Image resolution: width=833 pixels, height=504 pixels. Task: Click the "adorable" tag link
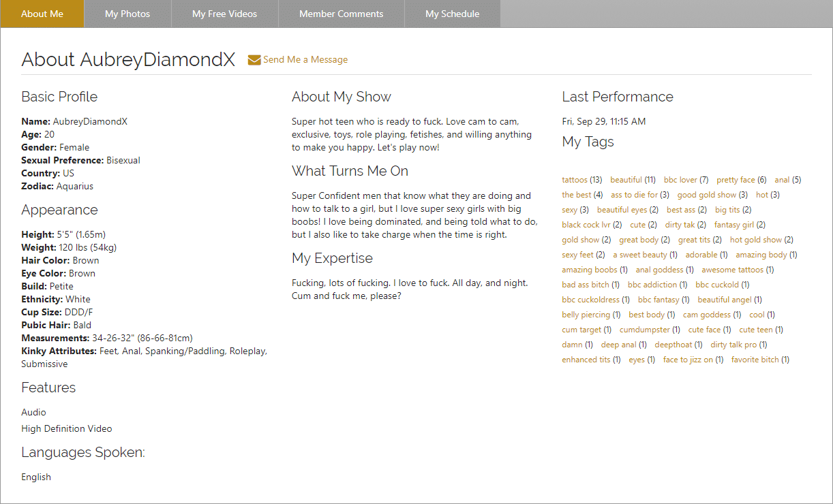click(x=701, y=255)
